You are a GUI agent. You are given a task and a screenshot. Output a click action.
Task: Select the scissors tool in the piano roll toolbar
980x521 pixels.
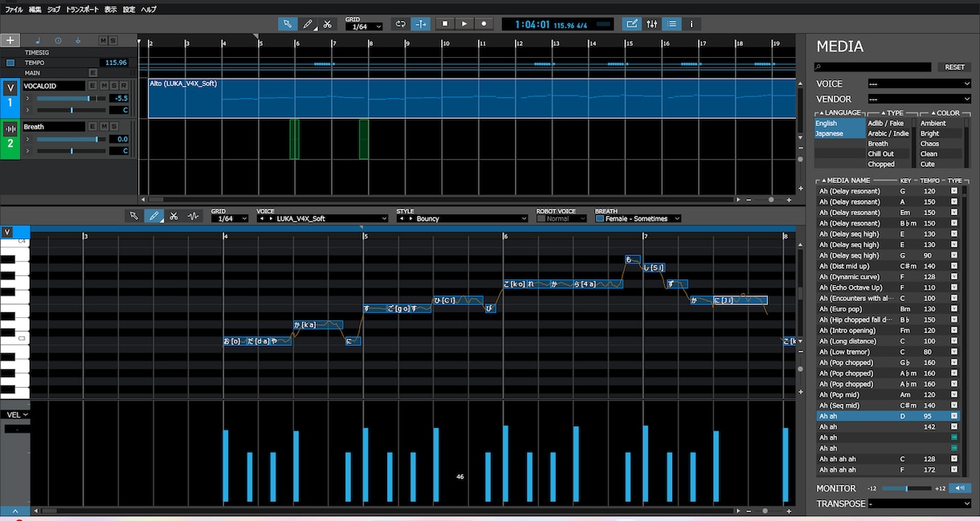pos(173,216)
